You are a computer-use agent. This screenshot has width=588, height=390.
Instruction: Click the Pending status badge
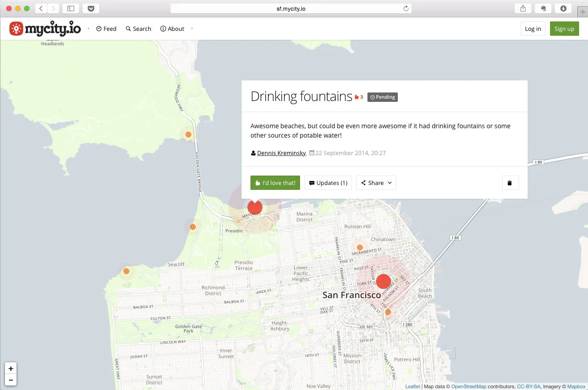(x=383, y=97)
